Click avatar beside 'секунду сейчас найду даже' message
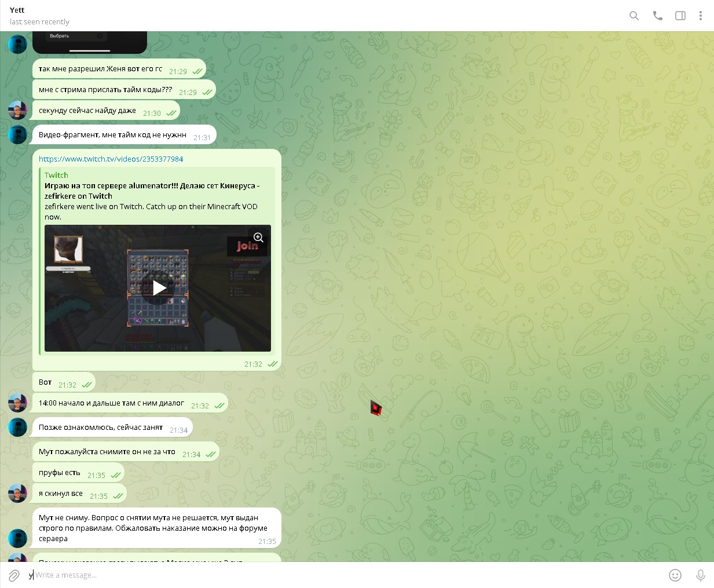This screenshot has height=588, width=714. click(x=17, y=110)
